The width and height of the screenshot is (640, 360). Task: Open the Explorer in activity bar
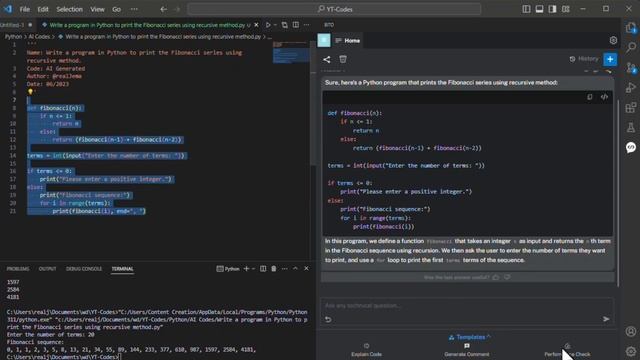click(631, 28)
